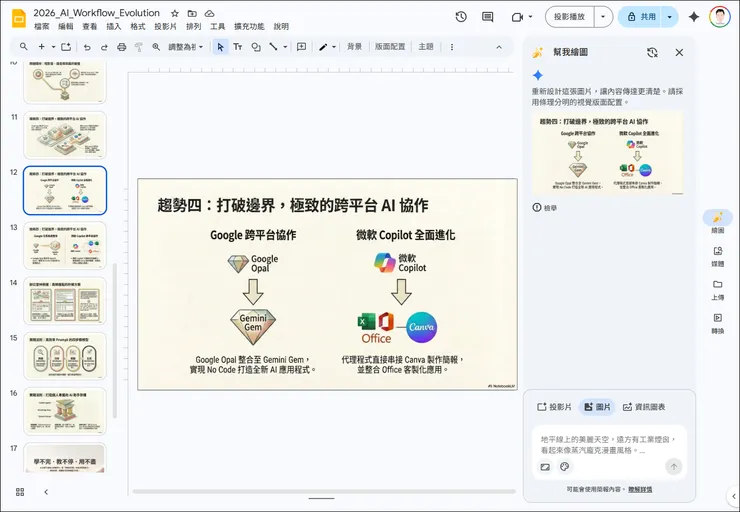Click the zoom magnifier icon
Screen dimensions: 740x512
click(156, 47)
